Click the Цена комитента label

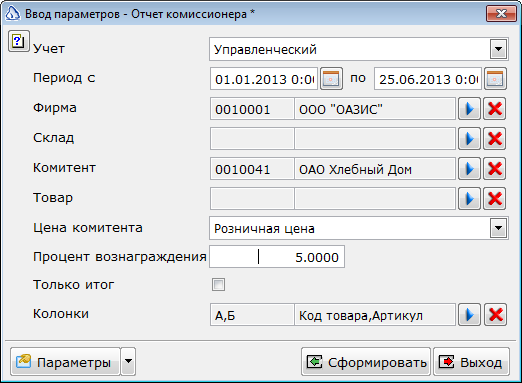[88, 228]
